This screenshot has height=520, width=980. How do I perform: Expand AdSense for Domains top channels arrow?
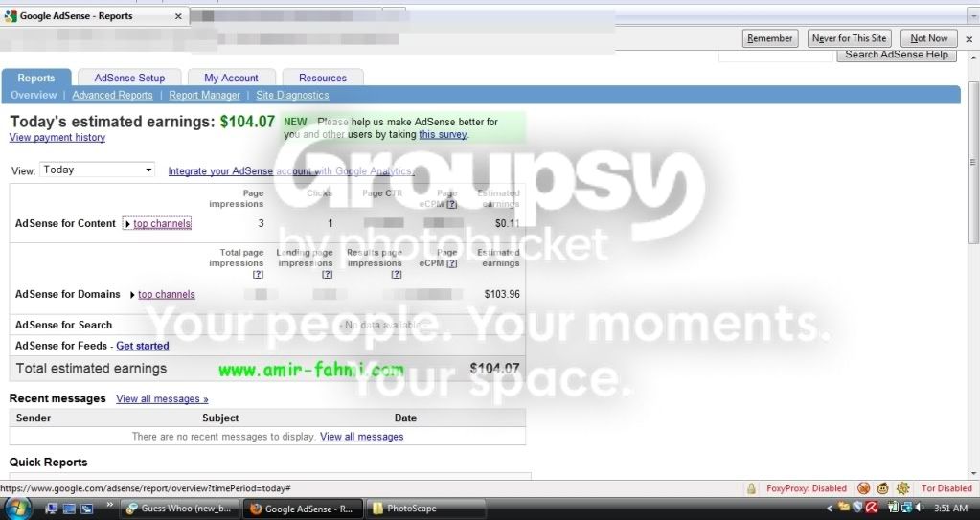pyautogui.click(x=132, y=295)
